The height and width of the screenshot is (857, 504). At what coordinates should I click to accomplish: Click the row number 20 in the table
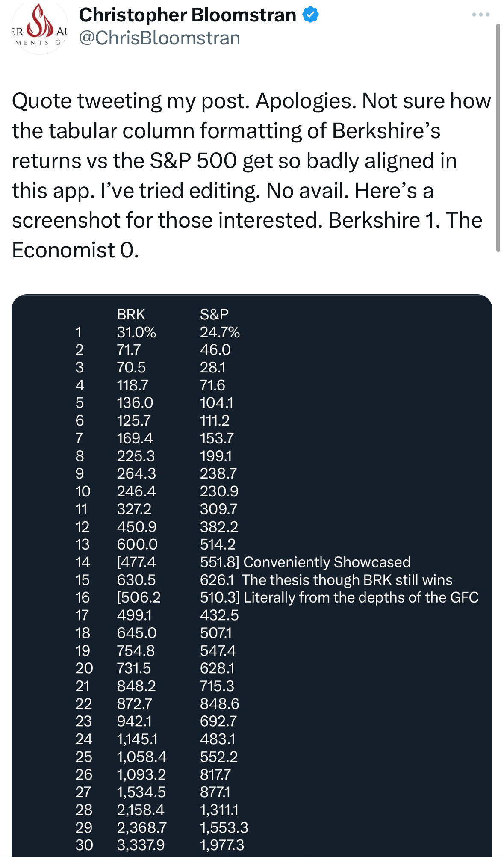(84, 668)
